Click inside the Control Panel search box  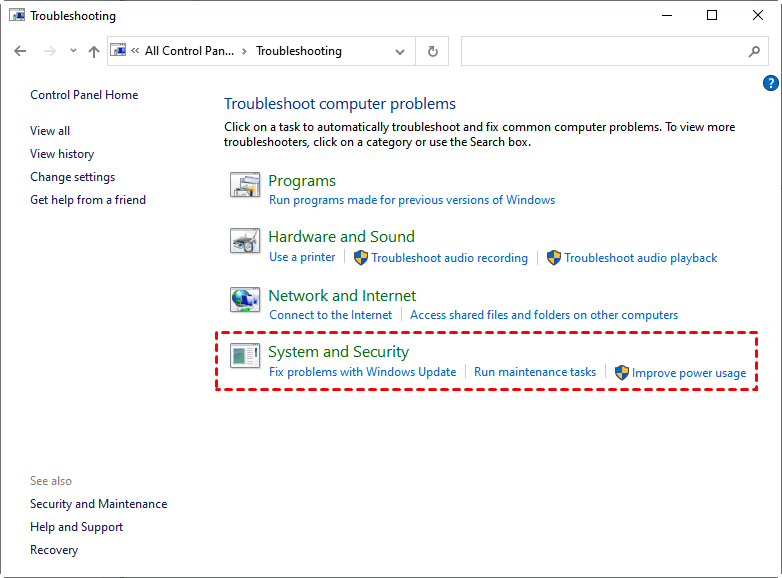click(x=600, y=51)
